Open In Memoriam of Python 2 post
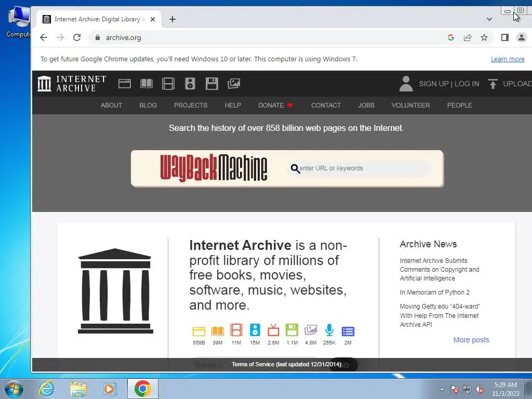Viewport: 532px width, 399px height. tap(435, 292)
